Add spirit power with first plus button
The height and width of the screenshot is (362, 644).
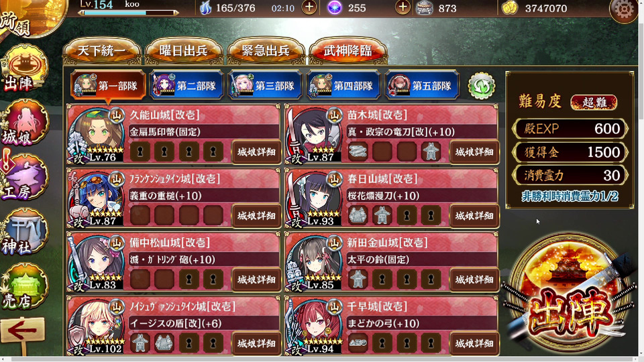click(309, 7)
